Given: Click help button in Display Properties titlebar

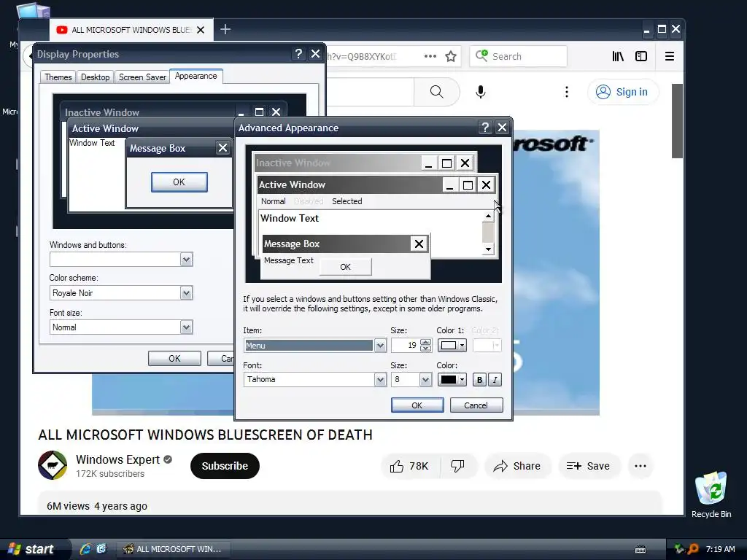Looking at the screenshot, I should point(298,54).
